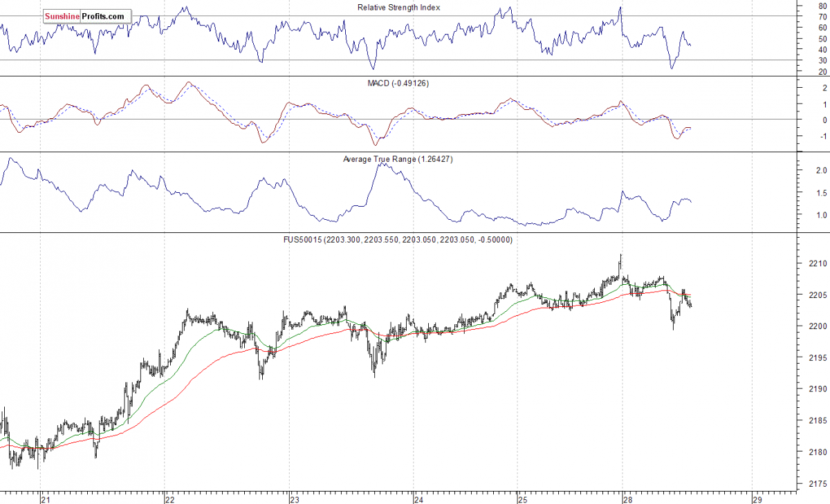Click date label 21 on time axis
The image size is (830, 504).
coord(46,498)
